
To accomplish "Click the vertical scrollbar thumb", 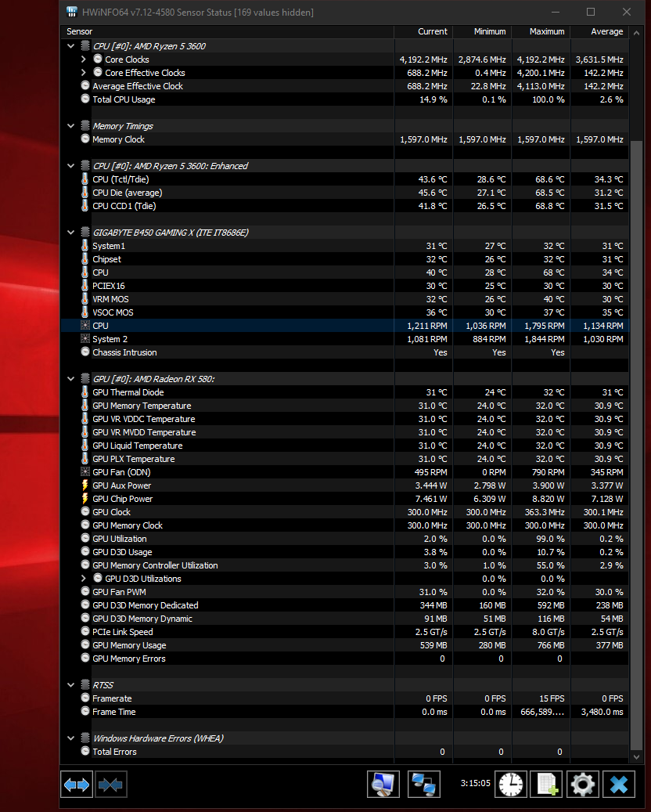I will click(x=636, y=445).
